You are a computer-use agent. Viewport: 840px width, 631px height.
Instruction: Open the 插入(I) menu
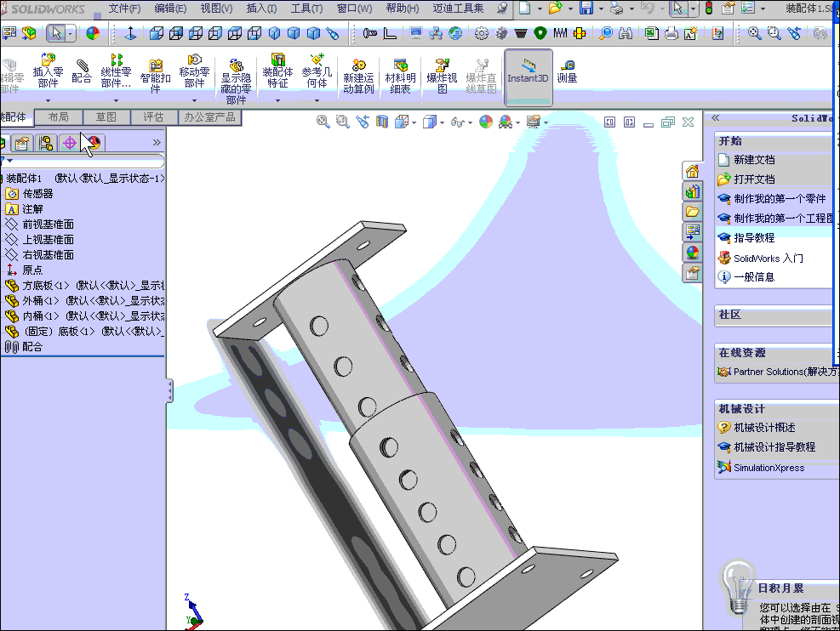tap(261, 8)
